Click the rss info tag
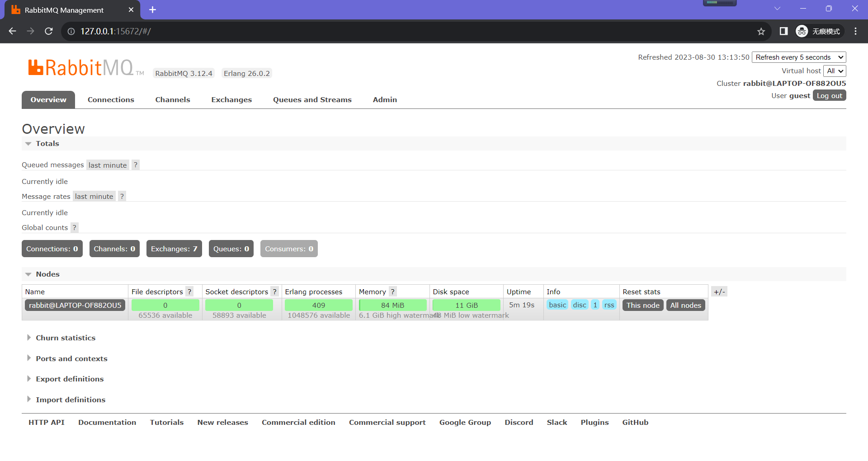 click(609, 305)
